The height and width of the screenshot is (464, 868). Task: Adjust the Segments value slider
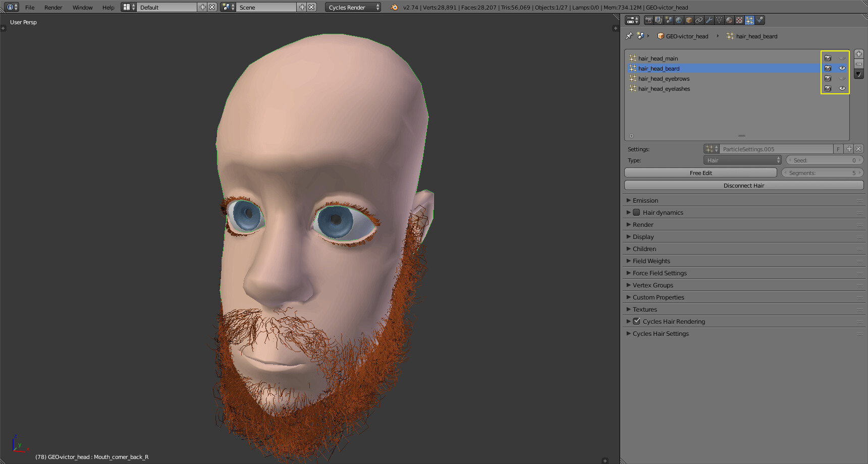[823, 172]
